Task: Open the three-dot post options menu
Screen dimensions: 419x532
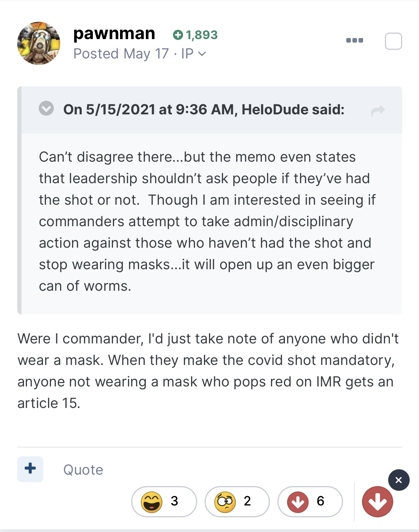Action: point(354,40)
